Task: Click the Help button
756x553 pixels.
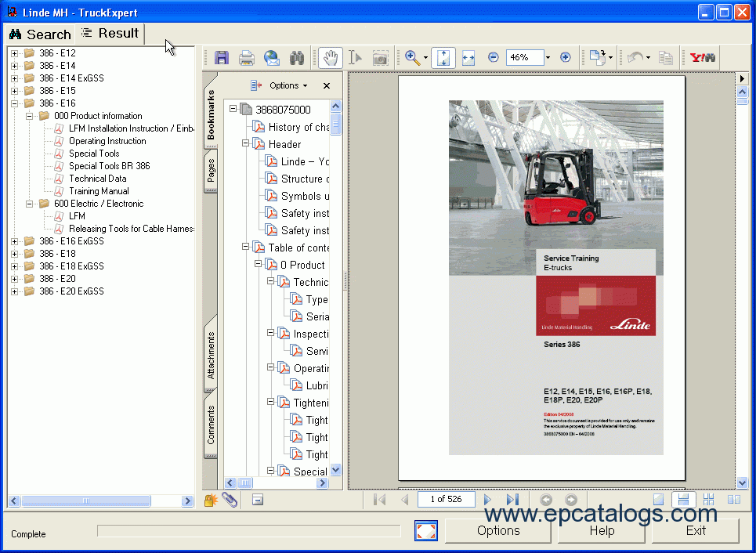Action: point(602,531)
